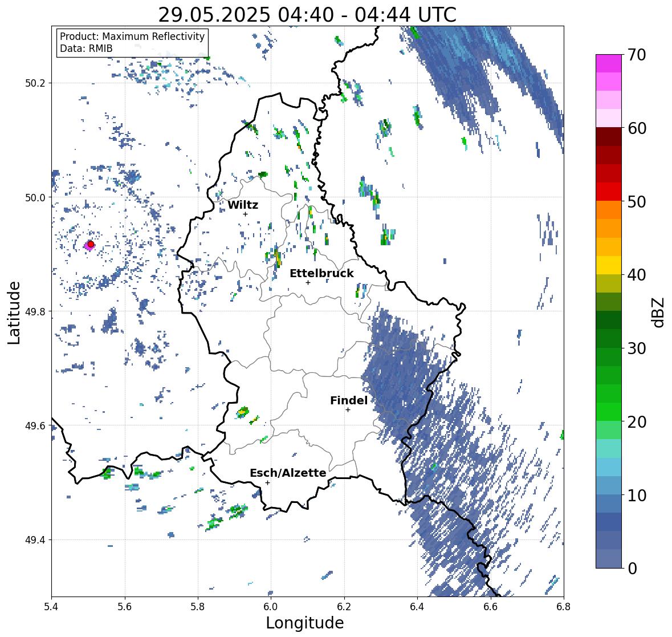
Task: Click the 'Latitude' axis label
Action: tap(14, 313)
